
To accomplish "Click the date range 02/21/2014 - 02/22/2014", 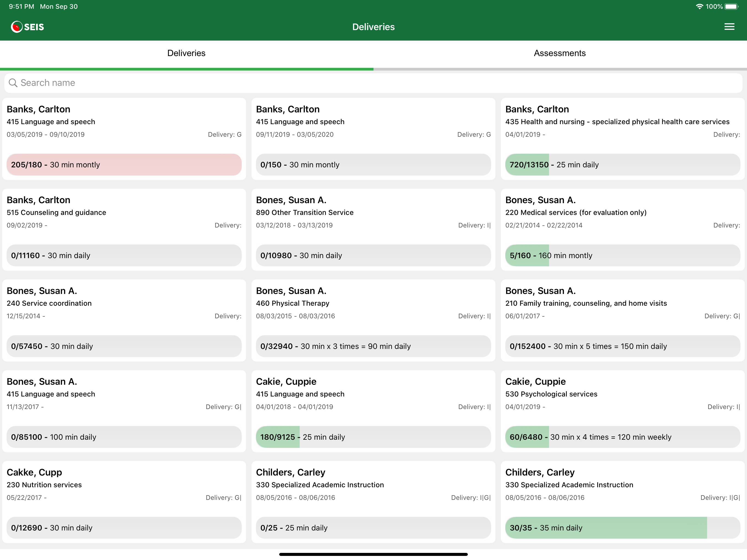I will [544, 225].
